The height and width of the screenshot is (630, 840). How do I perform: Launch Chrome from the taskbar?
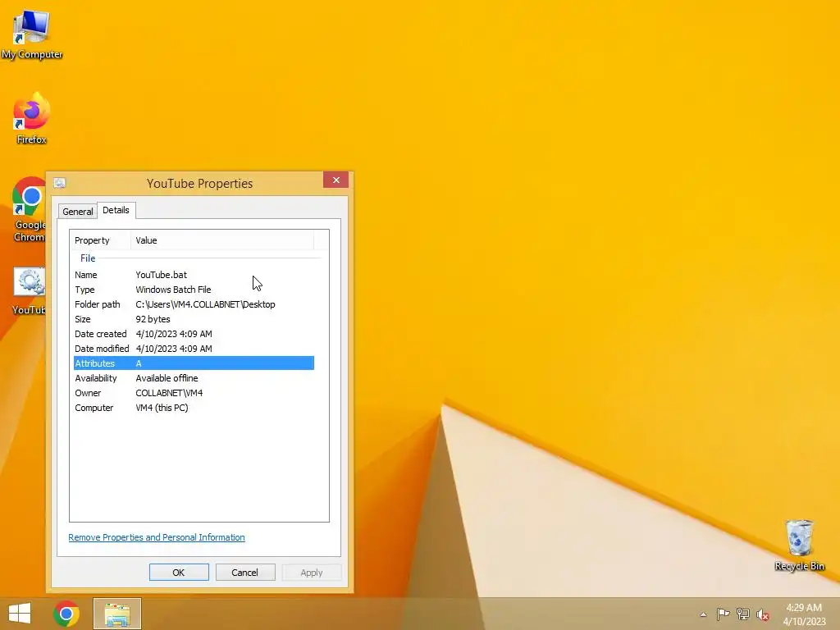click(x=66, y=614)
